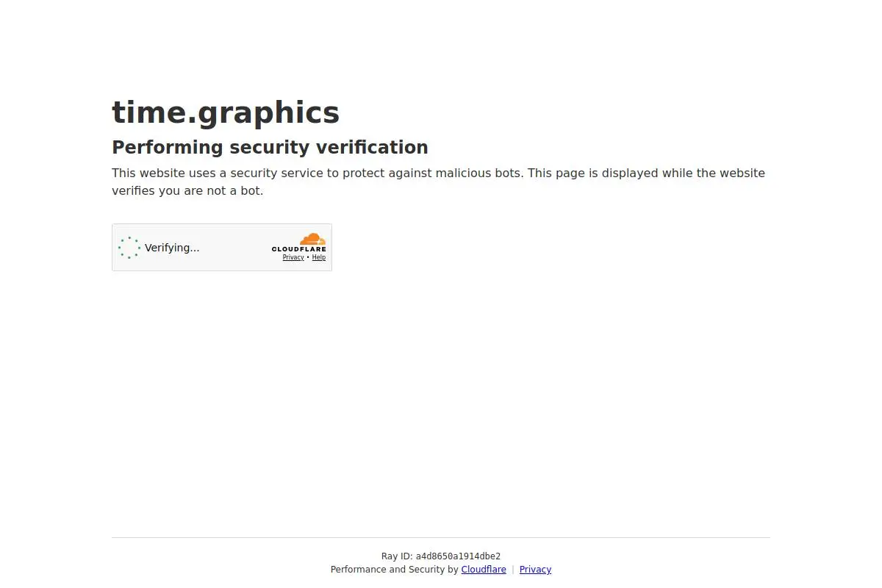Click the time.graphics heading
Screen dimensions: 882x588
(226, 112)
